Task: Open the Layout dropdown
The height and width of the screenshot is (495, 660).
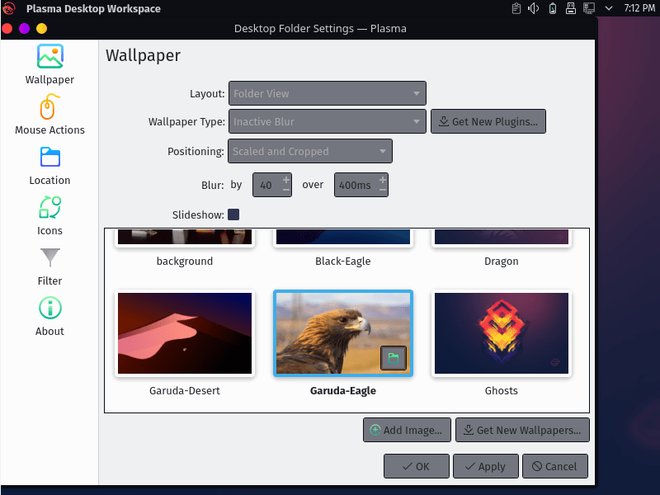Action: pyautogui.click(x=327, y=93)
